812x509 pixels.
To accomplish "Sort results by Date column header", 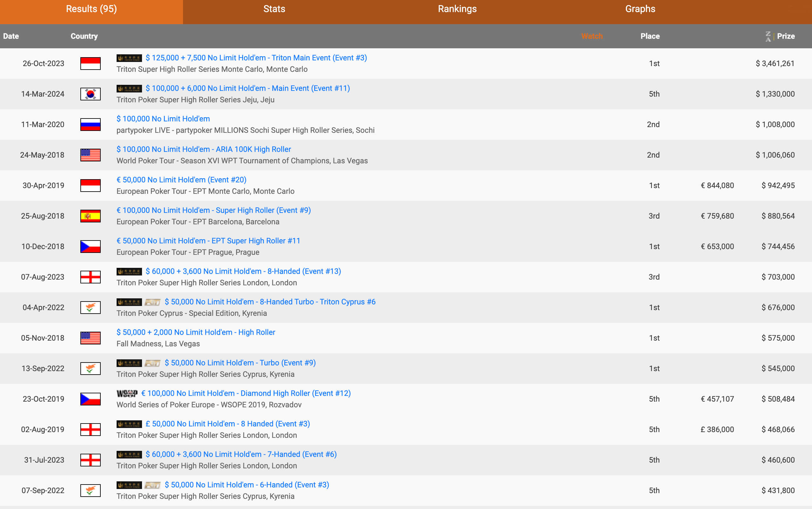I will click(x=11, y=36).
